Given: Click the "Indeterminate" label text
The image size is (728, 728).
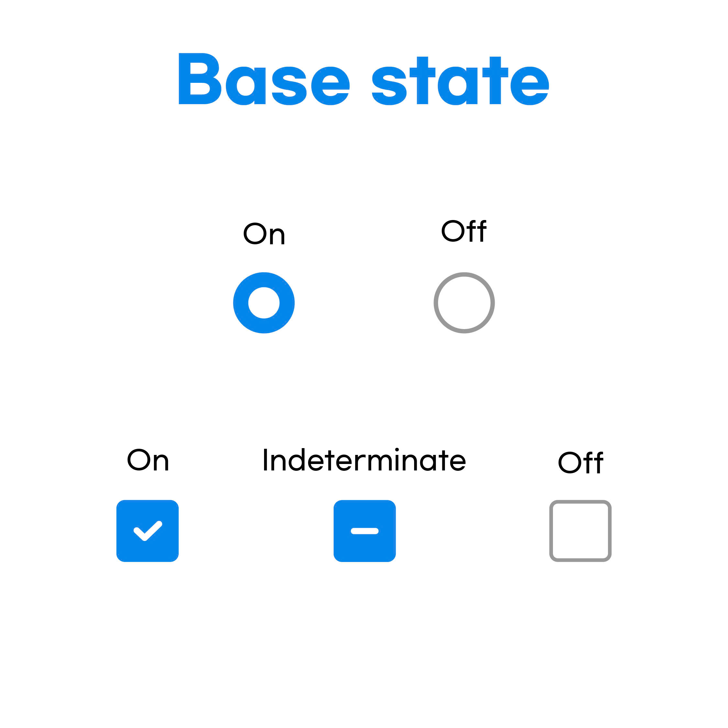Looking at the screenshot, I should tap(364, 460).
